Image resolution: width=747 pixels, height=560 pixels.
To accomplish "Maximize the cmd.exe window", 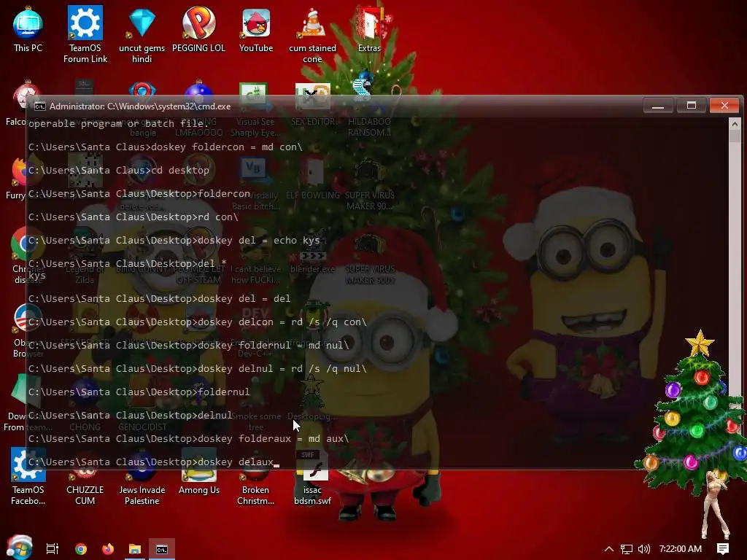I will pyautogui.click(x=692, y=105).
